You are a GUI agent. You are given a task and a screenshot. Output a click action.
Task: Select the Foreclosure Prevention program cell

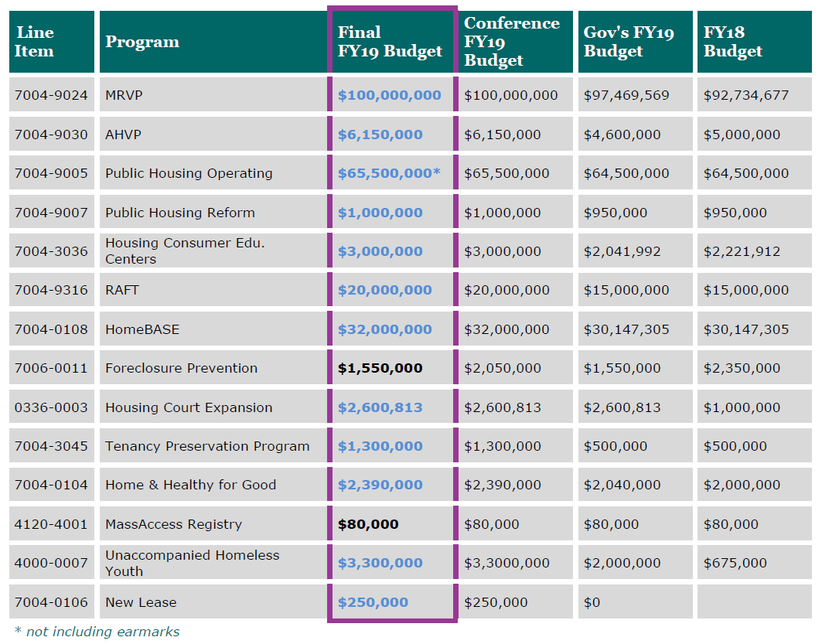tap(181, 368)
